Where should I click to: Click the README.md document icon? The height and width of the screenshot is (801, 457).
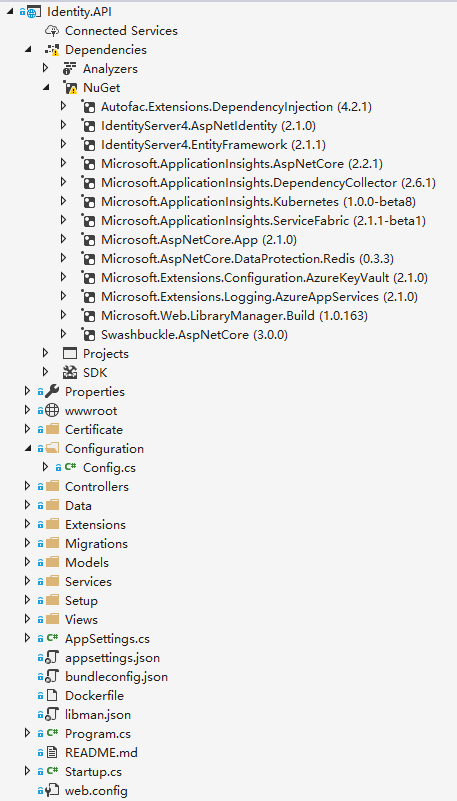(52, 752)
